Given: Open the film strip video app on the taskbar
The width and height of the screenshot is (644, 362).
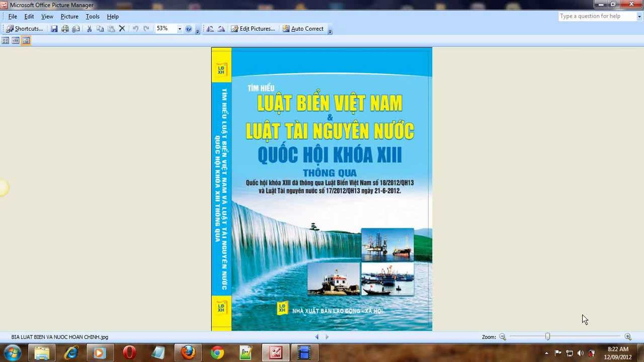Looking at the screenshot, I should point(304,353).
